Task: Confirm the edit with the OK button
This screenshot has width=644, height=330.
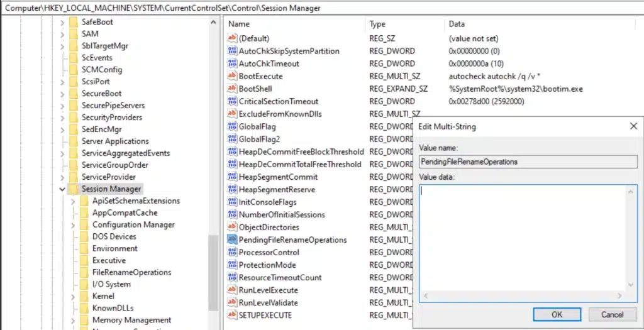Action: pos(557,314)
